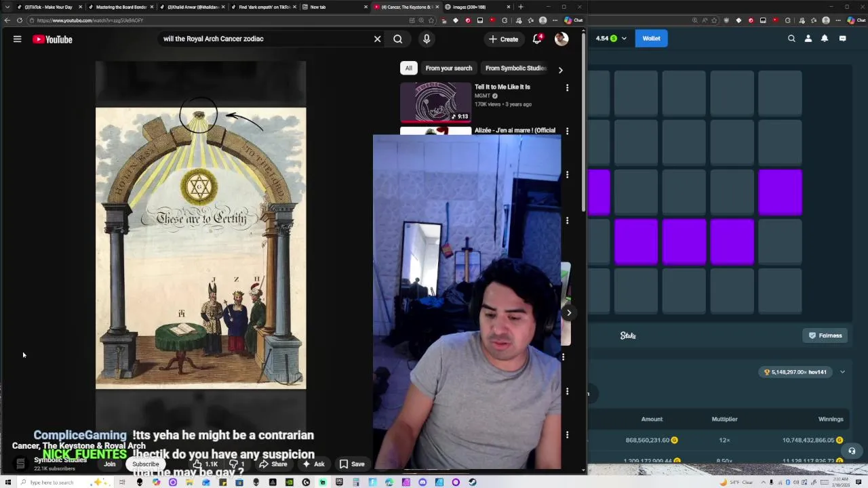The image size is (868, 488).
Task: Open the balance currency dropdown
Action: pos(611,39)
